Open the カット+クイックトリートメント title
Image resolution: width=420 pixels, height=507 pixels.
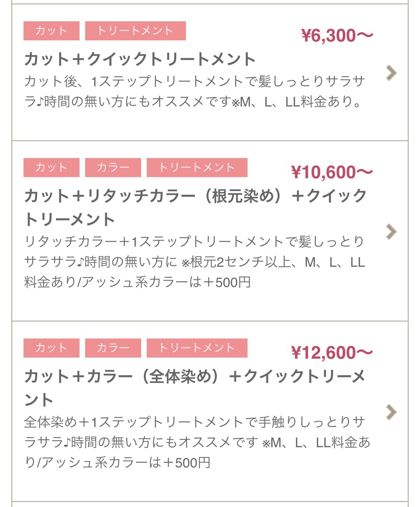tap(140, 59)
